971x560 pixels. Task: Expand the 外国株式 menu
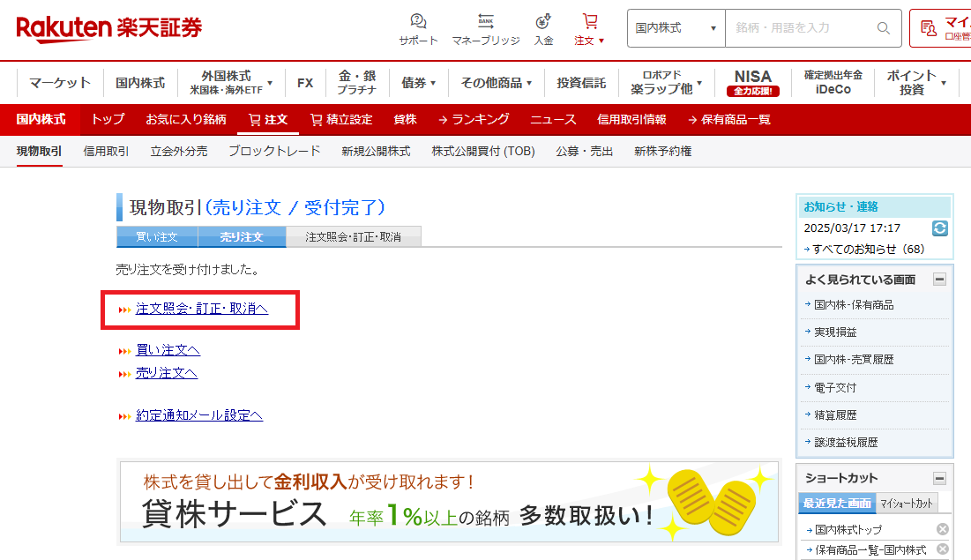pyautogui.click(x=231, y=83)
